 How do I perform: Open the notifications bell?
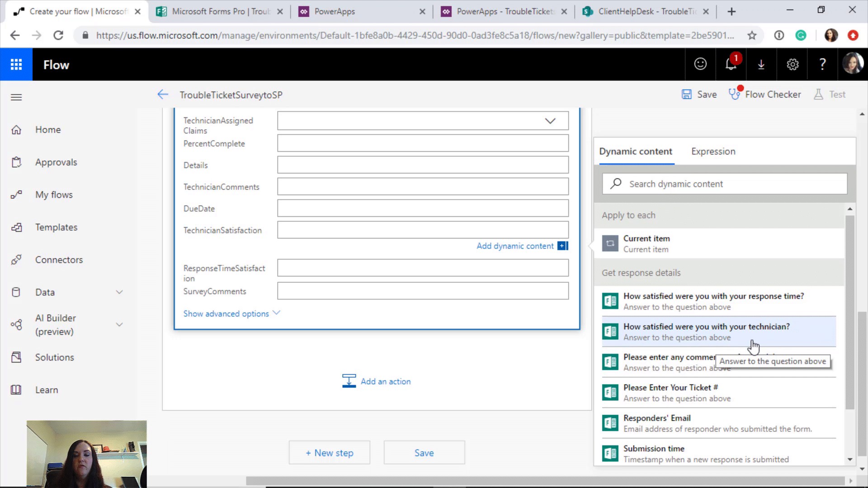[731, 64]
